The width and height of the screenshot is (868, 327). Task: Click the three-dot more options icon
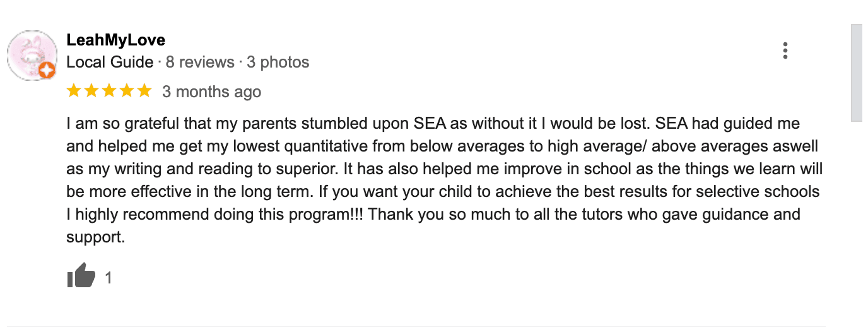click(x=785, y=51)
